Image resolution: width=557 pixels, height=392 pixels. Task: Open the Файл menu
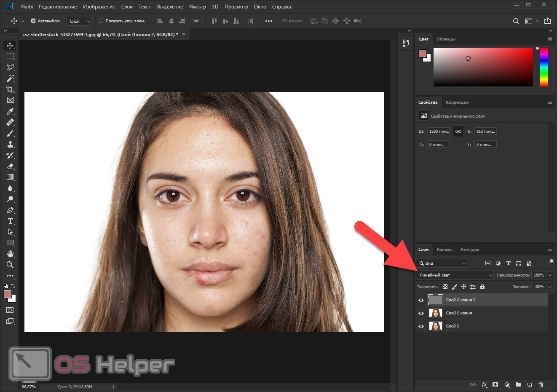pos(27,7)
